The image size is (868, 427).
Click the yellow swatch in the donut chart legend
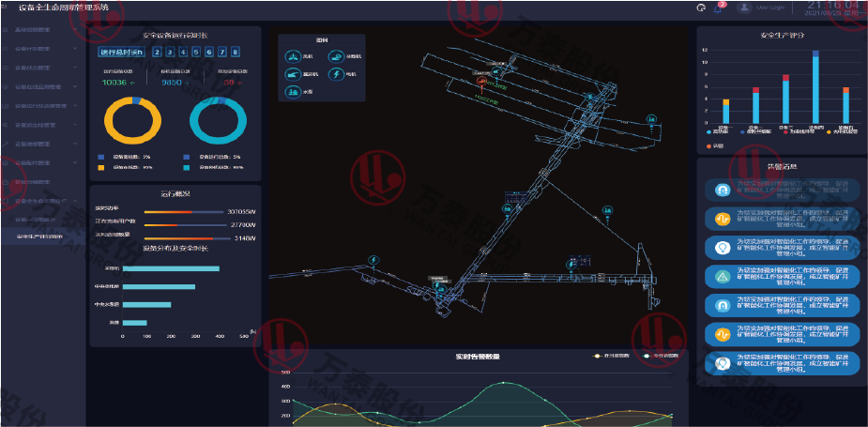(x=101, y=167)
